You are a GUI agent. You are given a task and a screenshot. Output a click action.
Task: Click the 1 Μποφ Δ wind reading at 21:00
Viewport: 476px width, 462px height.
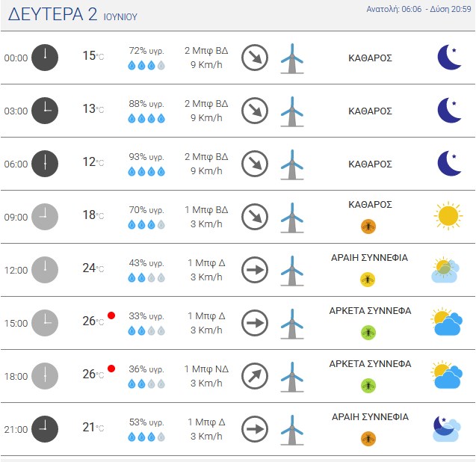click(x=206, y=422)
